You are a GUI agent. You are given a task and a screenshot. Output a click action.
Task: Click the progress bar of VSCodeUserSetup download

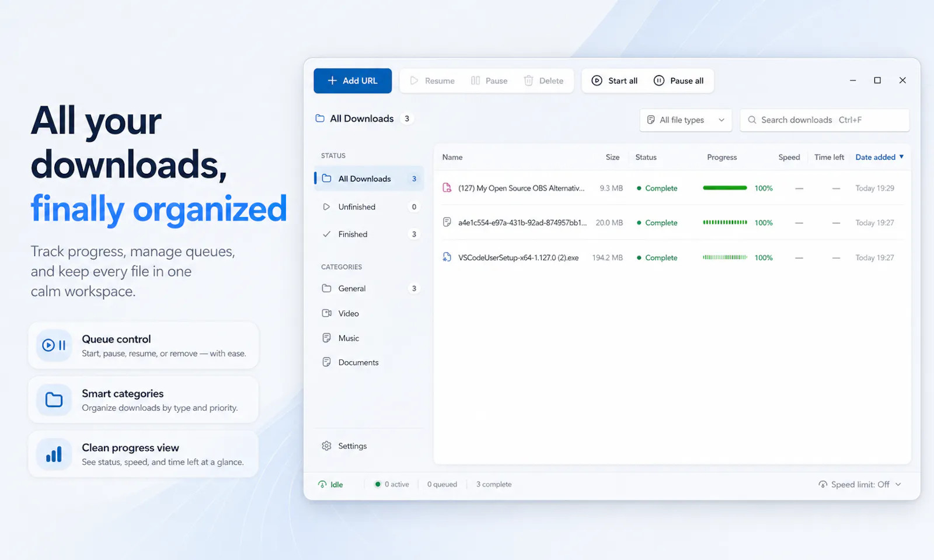(725, 257)
